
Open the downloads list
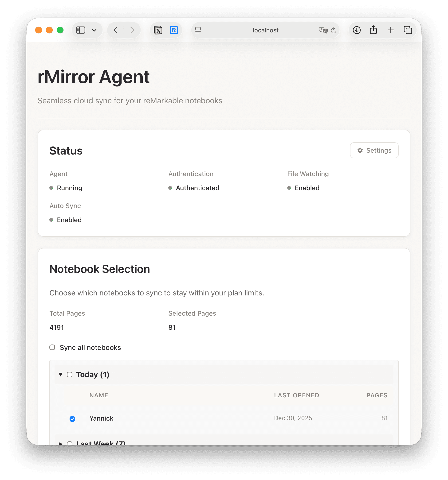coord(356,30)
